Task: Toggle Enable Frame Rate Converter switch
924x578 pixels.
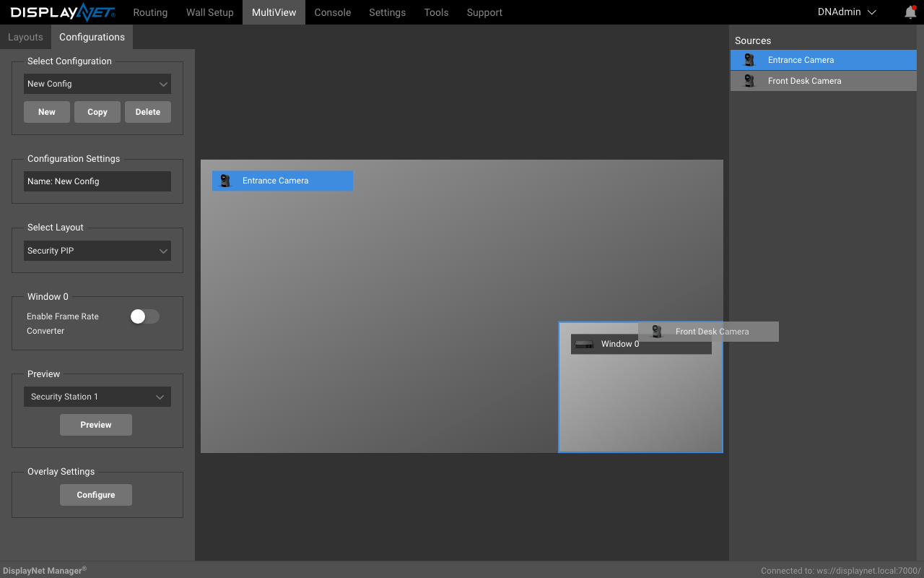Action: click(144, 316)
